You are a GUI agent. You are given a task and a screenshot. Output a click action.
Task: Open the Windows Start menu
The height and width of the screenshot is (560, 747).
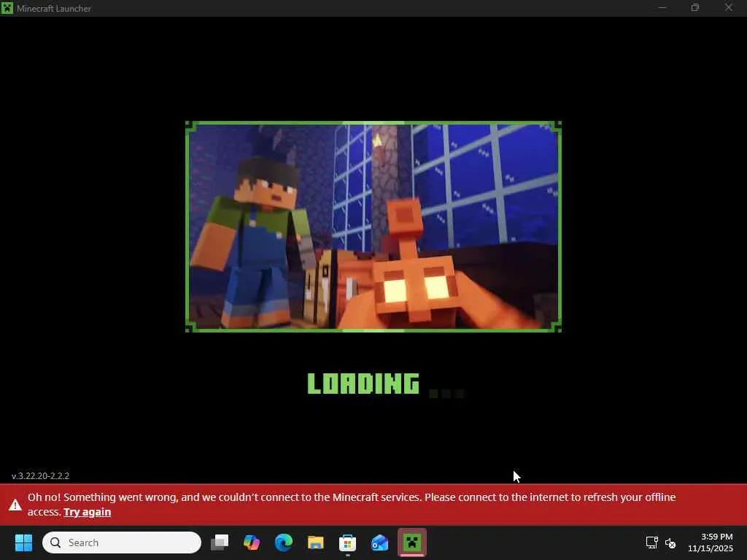click(23, 542)
